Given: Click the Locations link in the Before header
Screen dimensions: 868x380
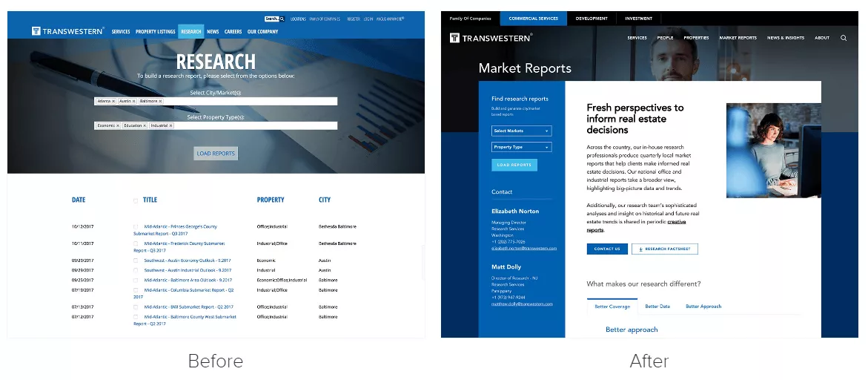Looking at the screenshot, I should pyautogui.click(x=298, y=19).
